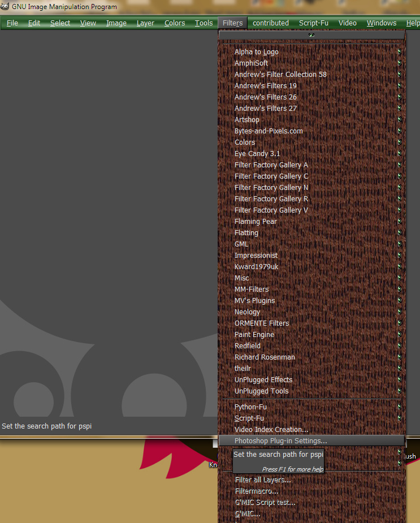Expand the MV's Plugins submenu
This screenshot has width=420, height=523.
click(x=311, y=301)
